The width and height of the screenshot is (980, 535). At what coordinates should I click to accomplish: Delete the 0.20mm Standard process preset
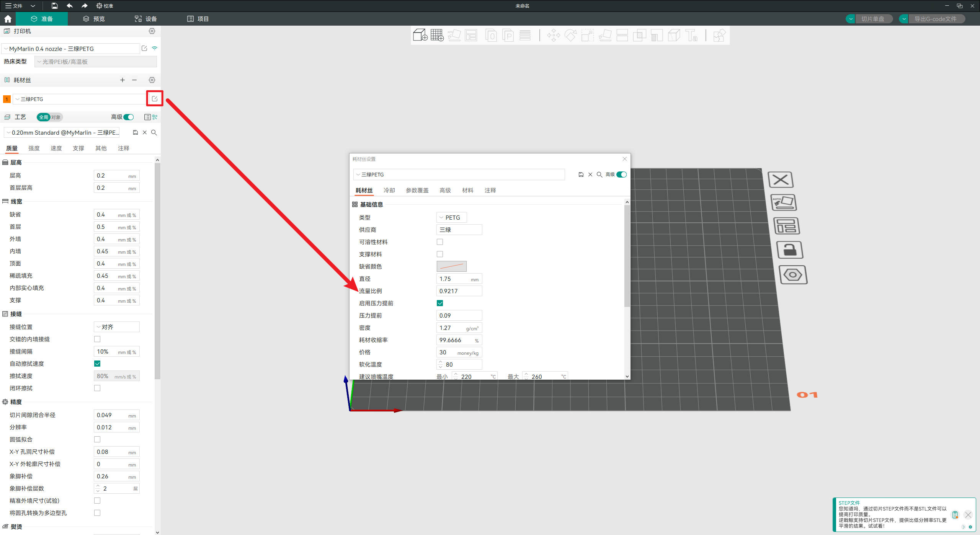click(145, 132)
